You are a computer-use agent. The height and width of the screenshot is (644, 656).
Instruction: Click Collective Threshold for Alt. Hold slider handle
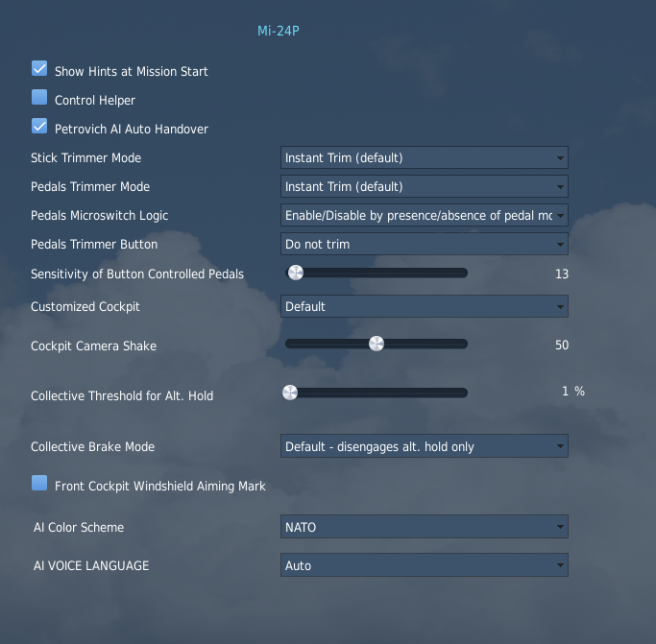(x=290, y=393)
